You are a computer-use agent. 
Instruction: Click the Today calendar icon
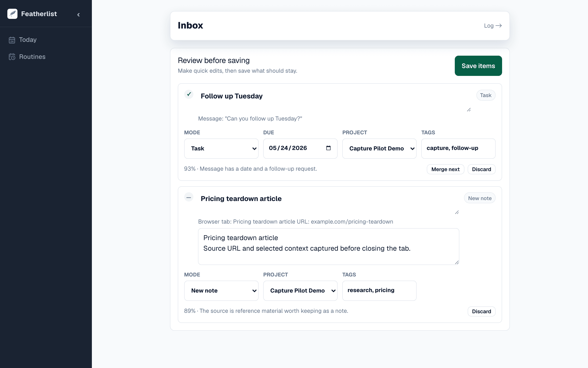coord(12,40)
